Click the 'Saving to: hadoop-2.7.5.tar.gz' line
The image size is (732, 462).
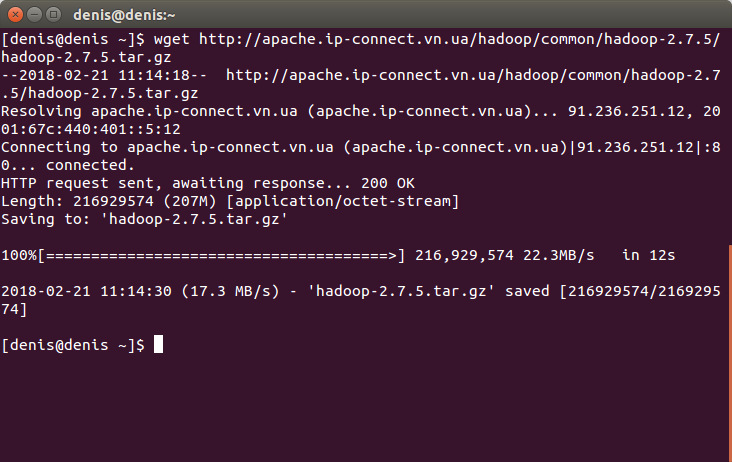144,219
